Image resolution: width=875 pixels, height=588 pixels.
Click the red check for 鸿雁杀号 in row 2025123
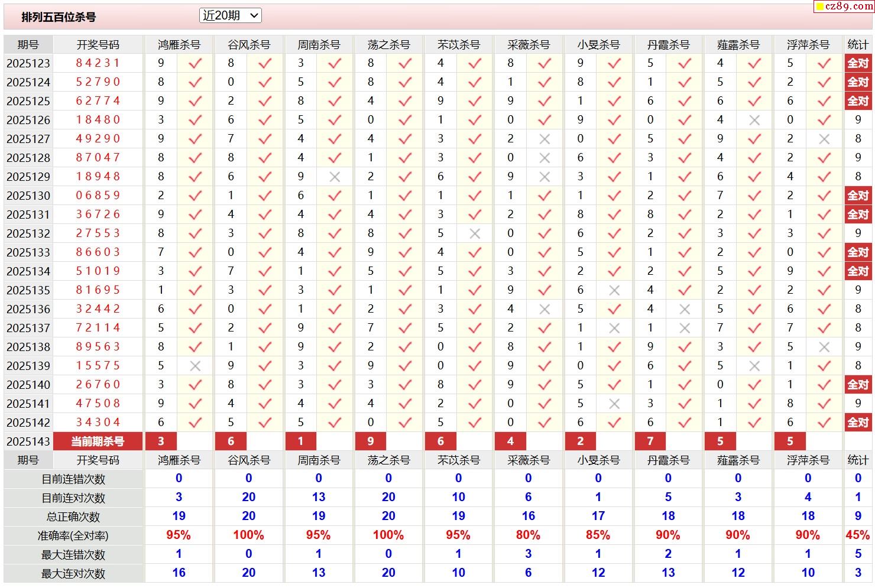point(195,63)
